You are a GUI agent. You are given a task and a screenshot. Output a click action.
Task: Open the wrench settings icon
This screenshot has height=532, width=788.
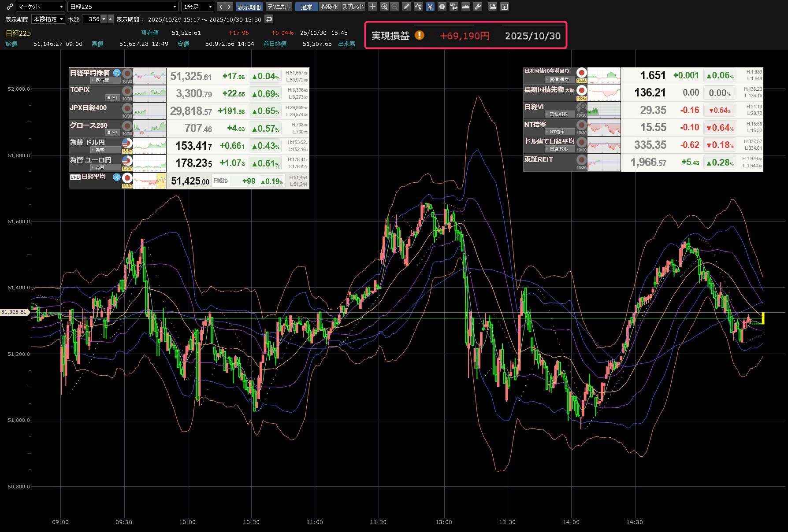(x=477, y=7)
